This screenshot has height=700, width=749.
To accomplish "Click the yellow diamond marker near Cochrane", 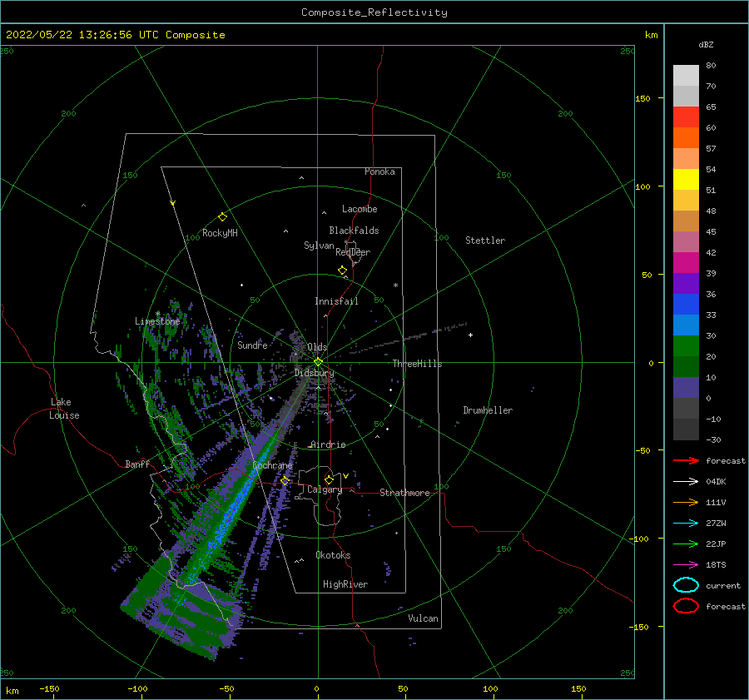I will (285, 481).
